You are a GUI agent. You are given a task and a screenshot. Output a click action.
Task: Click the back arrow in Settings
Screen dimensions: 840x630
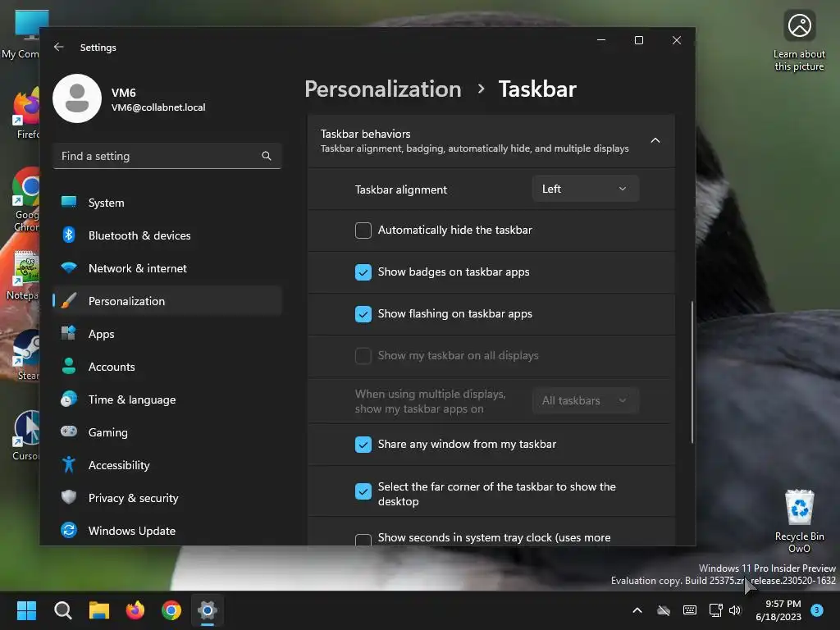point(59,47)
